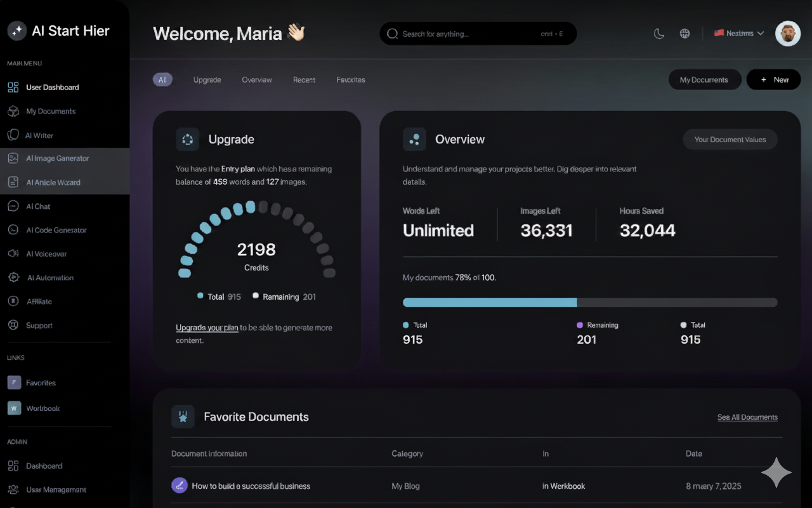The height and width of the screenshot is (508, 812).
Task: Open the AI Automation gear icon
Action: pos(13,277)
